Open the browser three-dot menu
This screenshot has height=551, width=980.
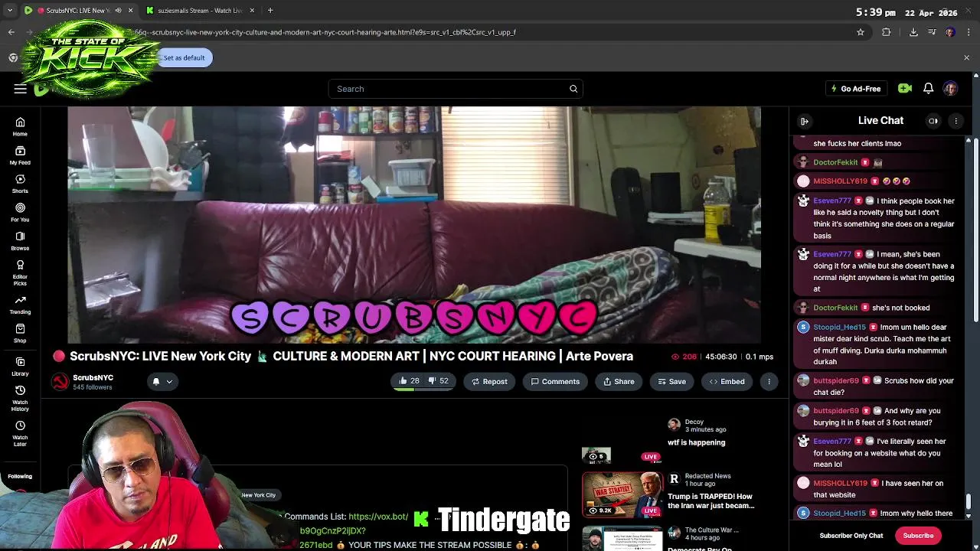(x=968, y=32)
